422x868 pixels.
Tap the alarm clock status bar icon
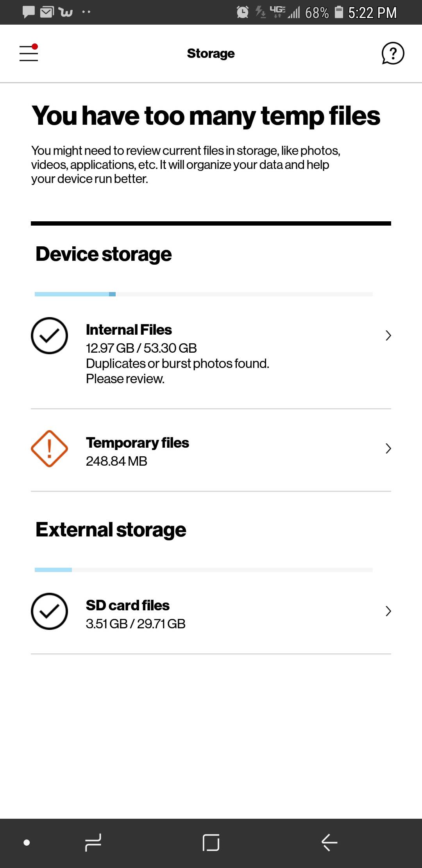[x=242, y=12]
